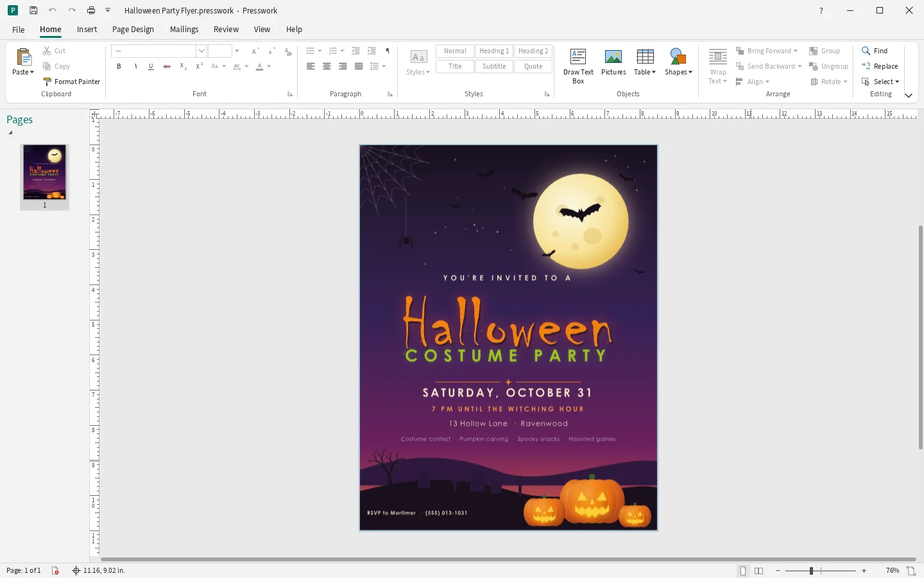The height and width of the screenshot is (578, 924).
Task: Apply the Title style
Action: pos(455,66)
